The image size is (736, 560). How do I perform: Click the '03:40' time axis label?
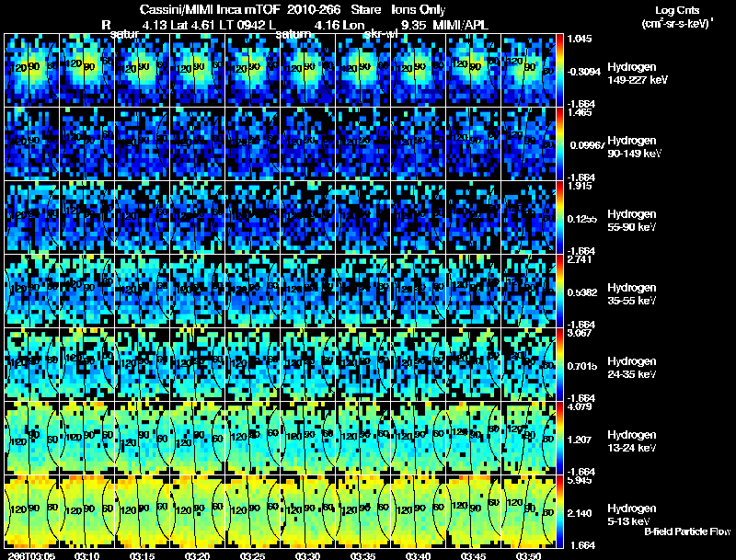418,555
